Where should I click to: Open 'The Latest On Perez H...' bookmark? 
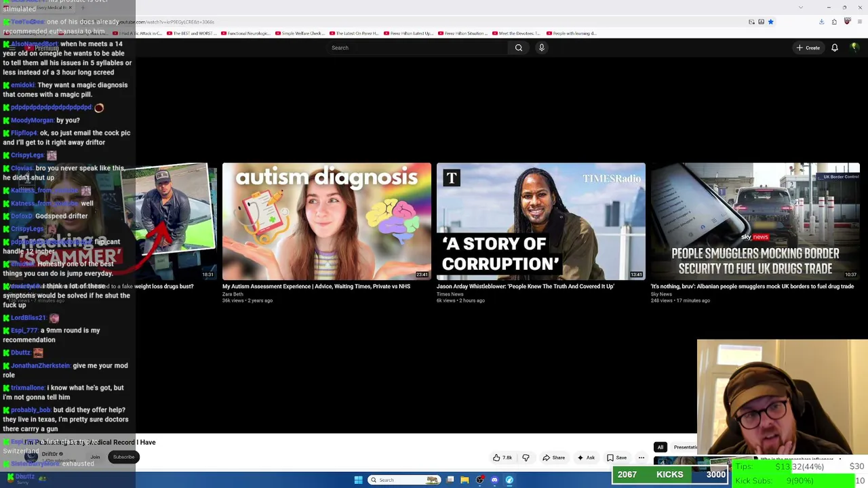coord(354,33)
